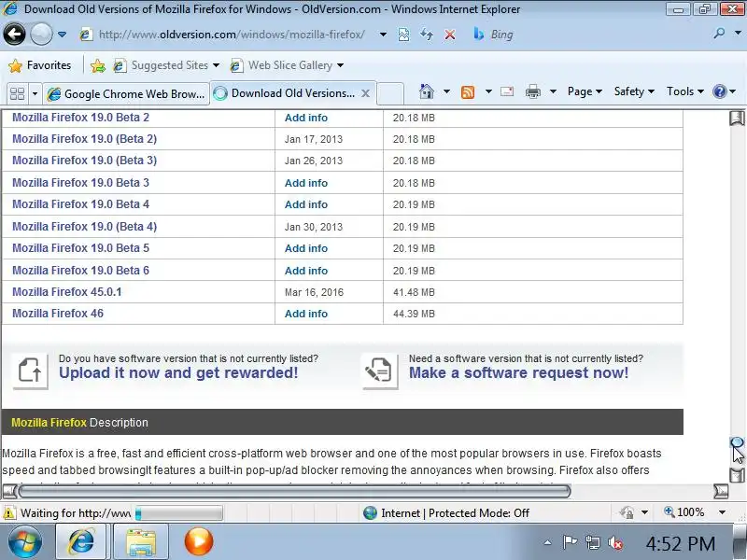Image resolution: width=747 pixels, height=560 pixels.
Task: Open the Favorites center
Action: pos(40,65)
